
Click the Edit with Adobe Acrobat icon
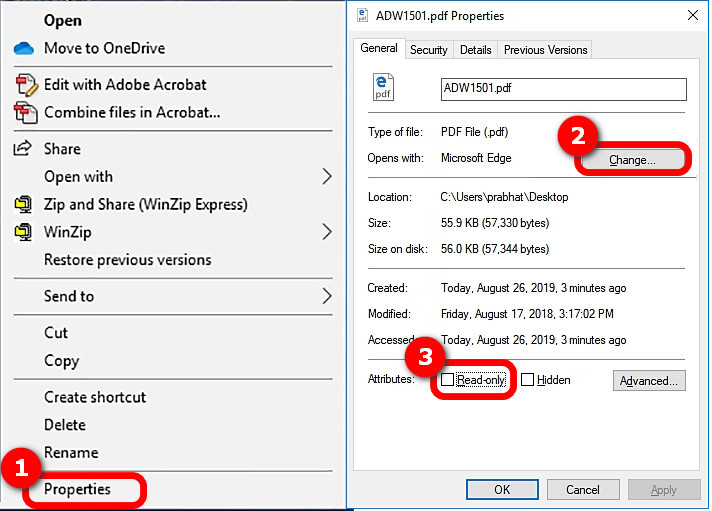click(x=25, y=85)
